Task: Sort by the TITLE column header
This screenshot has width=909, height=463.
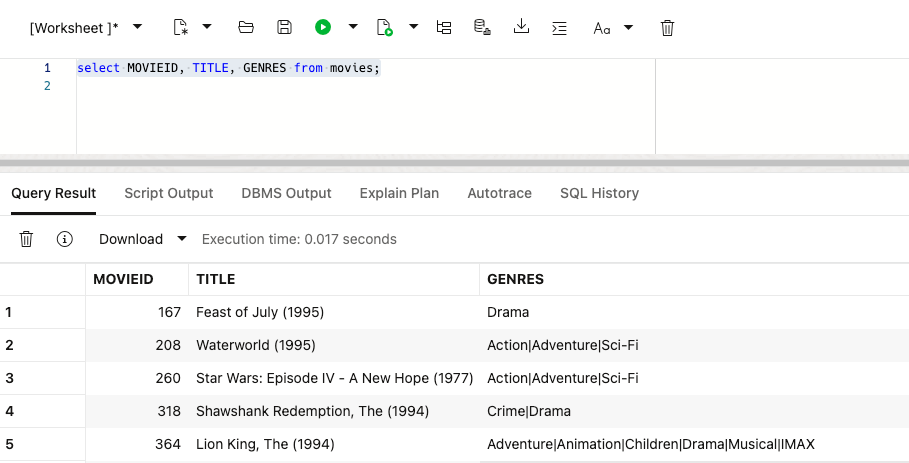Action: click(216, 279)
